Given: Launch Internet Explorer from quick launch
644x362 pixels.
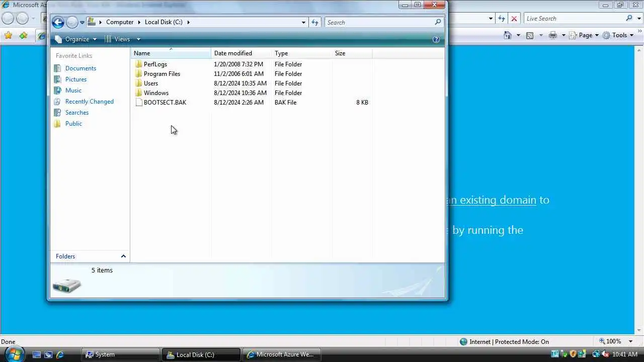Looking at the screenshot, I should [60, 354].
